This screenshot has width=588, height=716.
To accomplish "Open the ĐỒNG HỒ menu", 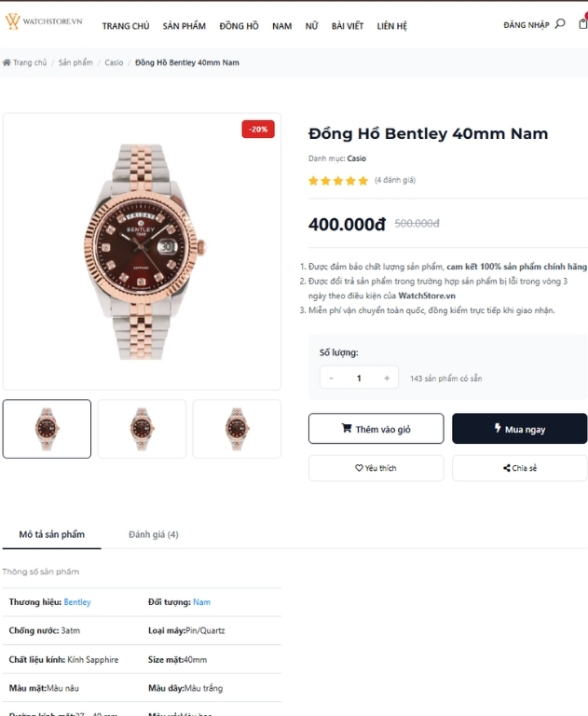I will 239,26.
